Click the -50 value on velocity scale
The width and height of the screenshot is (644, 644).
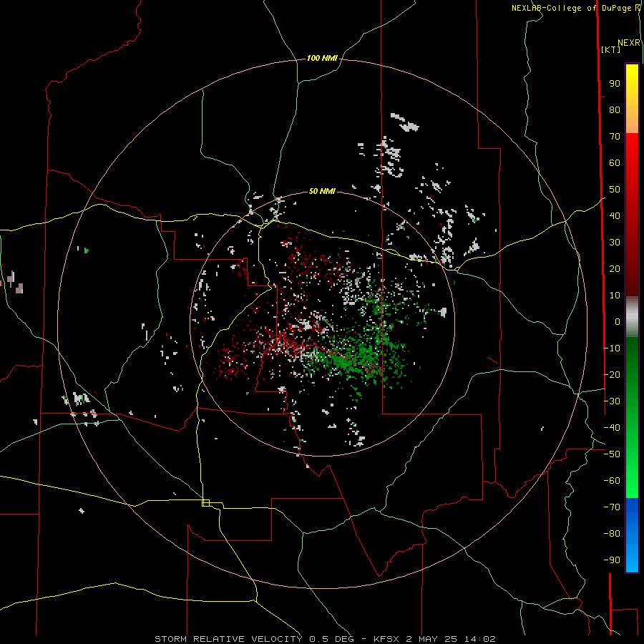[x=612, y=454]
